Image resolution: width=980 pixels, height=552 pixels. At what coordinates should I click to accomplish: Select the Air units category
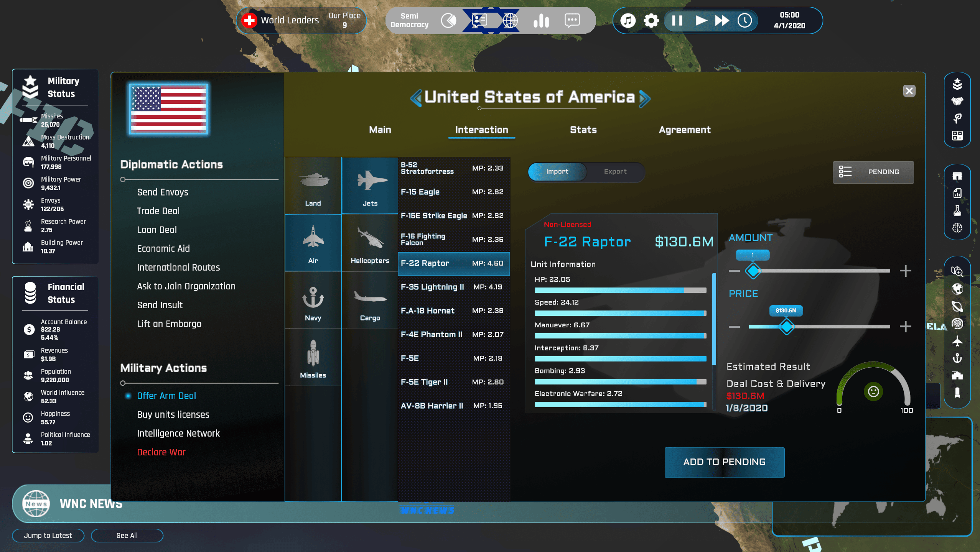pos(313,243)
